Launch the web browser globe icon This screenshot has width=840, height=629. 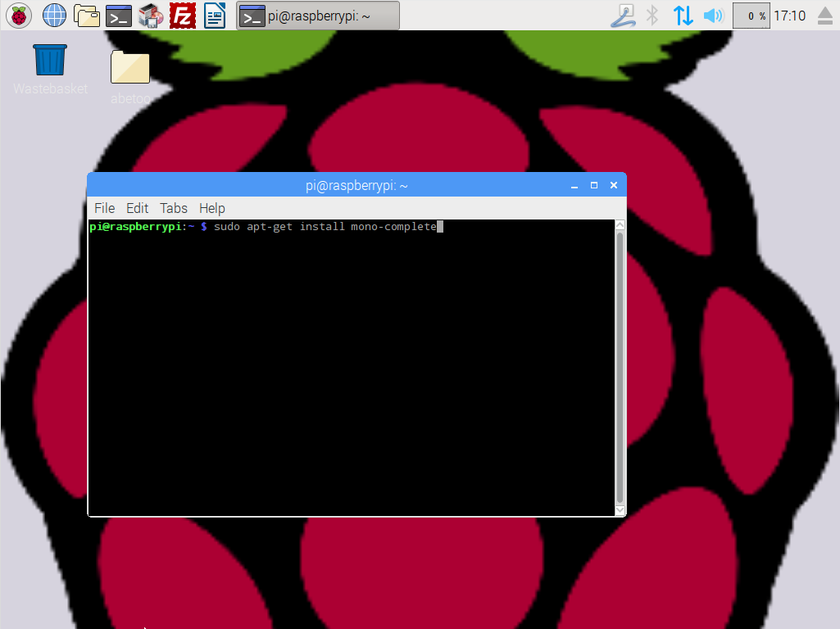click(54, 16)
